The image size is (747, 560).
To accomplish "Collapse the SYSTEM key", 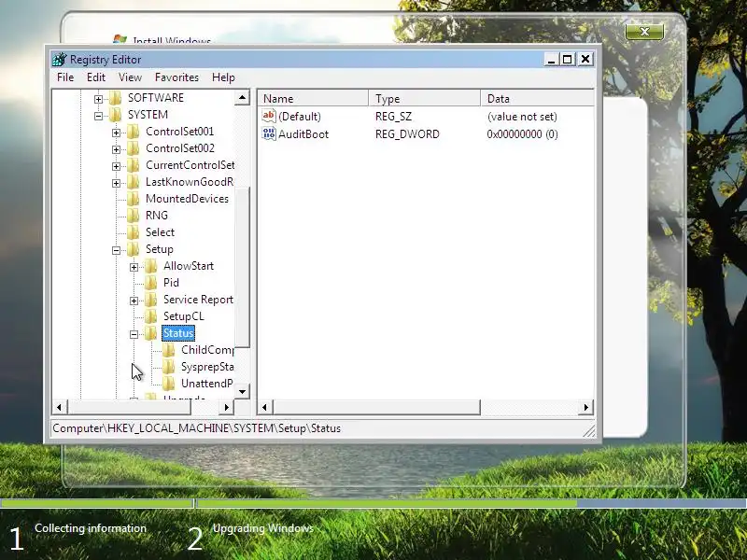I will (x=98, y=116).
